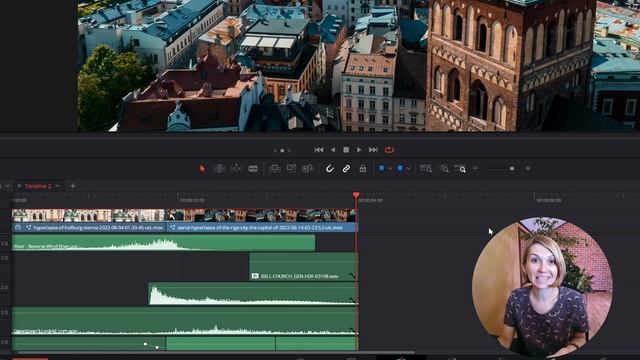Select the Selection Mode arrow tool
The width and height of the screenshot is (640, 360).
pos(202,169)
